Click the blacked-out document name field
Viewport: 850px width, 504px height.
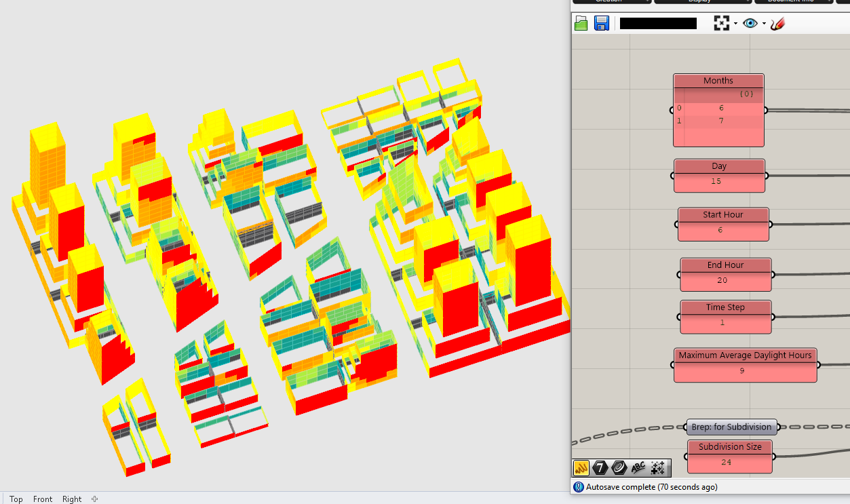(658, 23)
